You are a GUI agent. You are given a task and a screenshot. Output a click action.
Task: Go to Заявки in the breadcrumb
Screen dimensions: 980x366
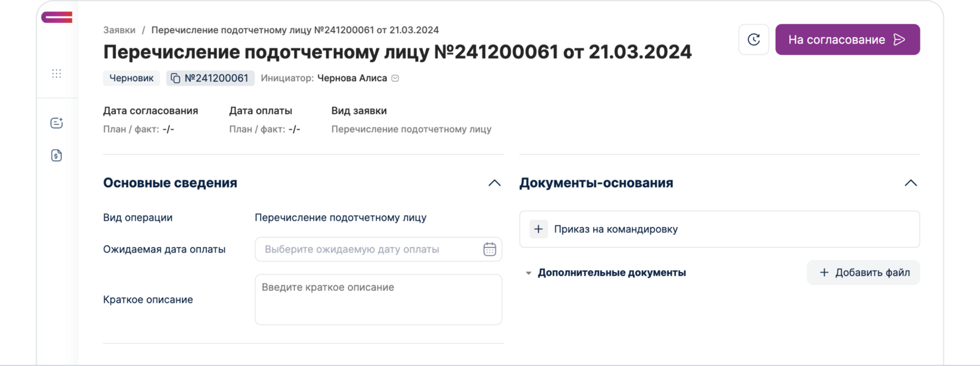[x=119, y=30]
